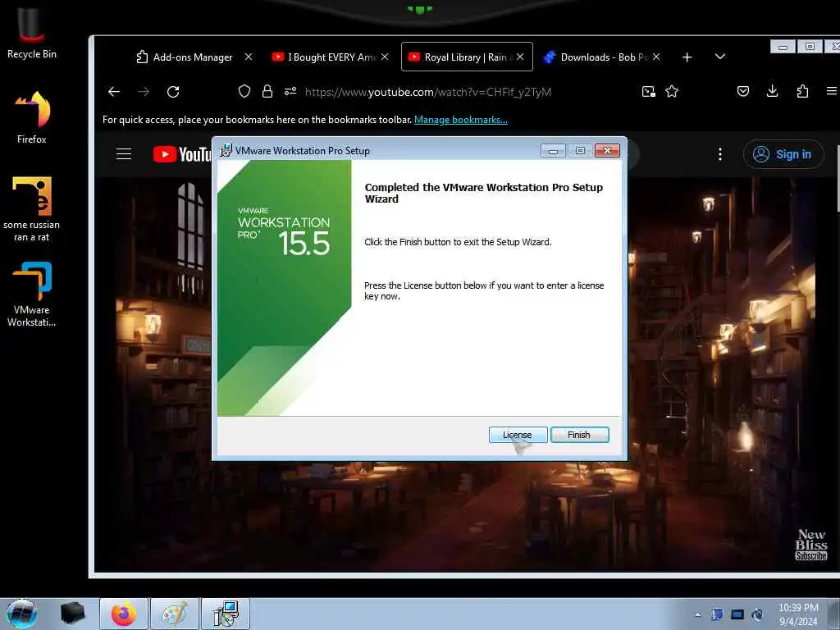
Task: Click the Firefox page vertical scrollbar
Action: click(x=838, y=177)
